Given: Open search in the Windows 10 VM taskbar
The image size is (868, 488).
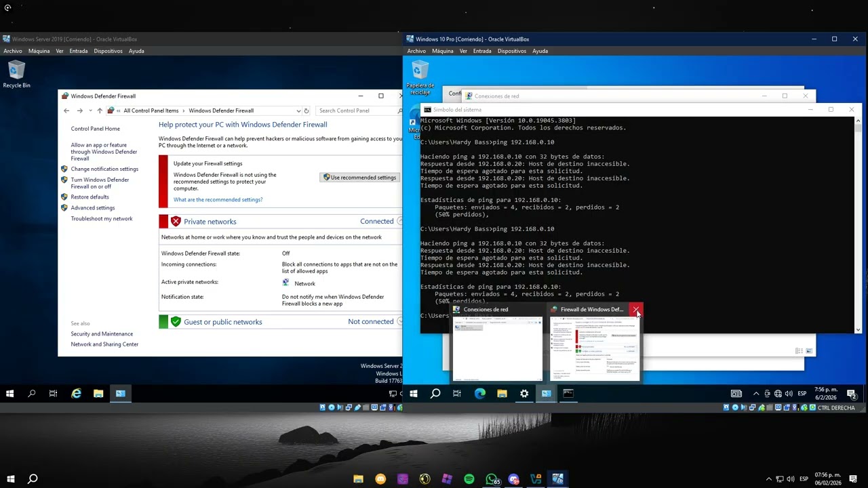Looking at the screenshot, I should (x=435, y=393).
